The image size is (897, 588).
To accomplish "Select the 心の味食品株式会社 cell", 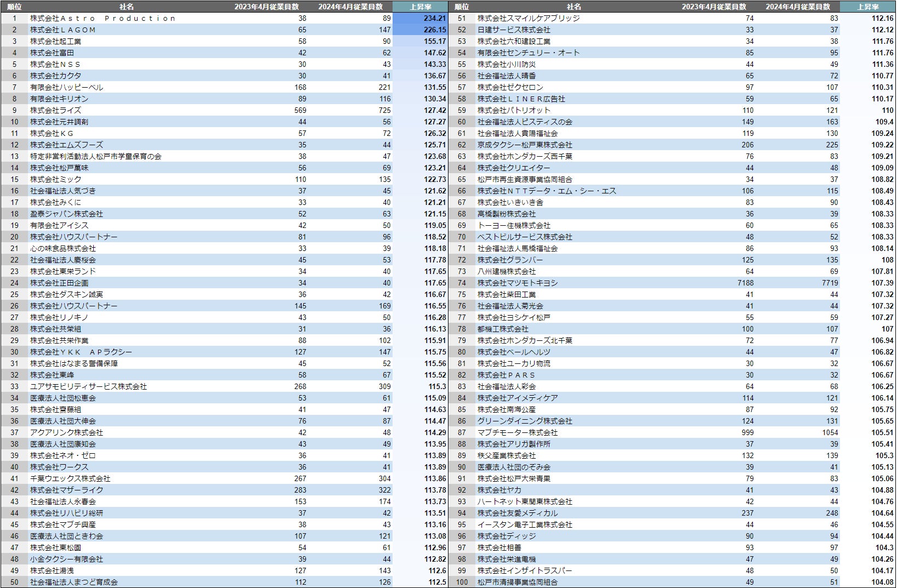I will click(x=63, y=248).
